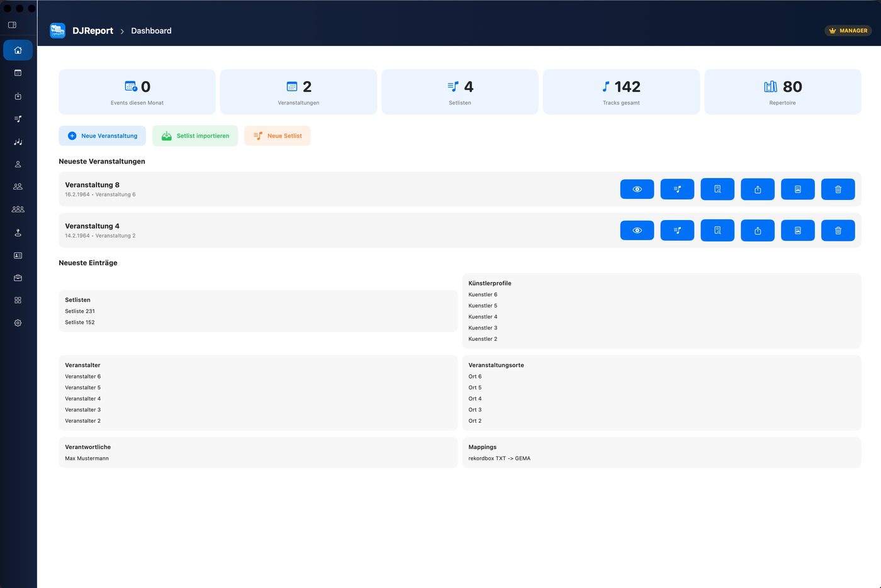Click the Setlist importieren button
The height and width of the screenshot is (588, 881).
click(x=195, y=135)
